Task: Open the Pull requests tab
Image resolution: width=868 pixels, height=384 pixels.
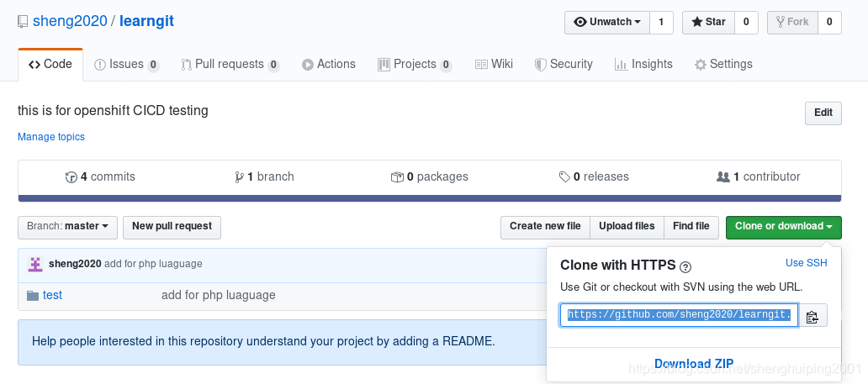Action: (x=230, y=65)
